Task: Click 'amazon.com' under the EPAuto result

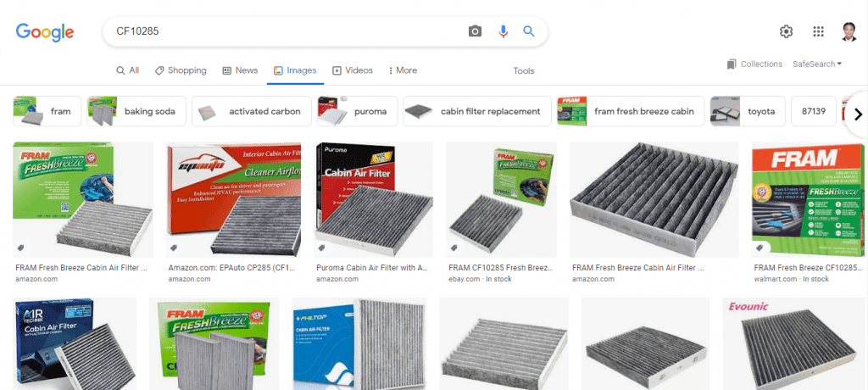Action: pyautogui.click(x=189, y=279)
